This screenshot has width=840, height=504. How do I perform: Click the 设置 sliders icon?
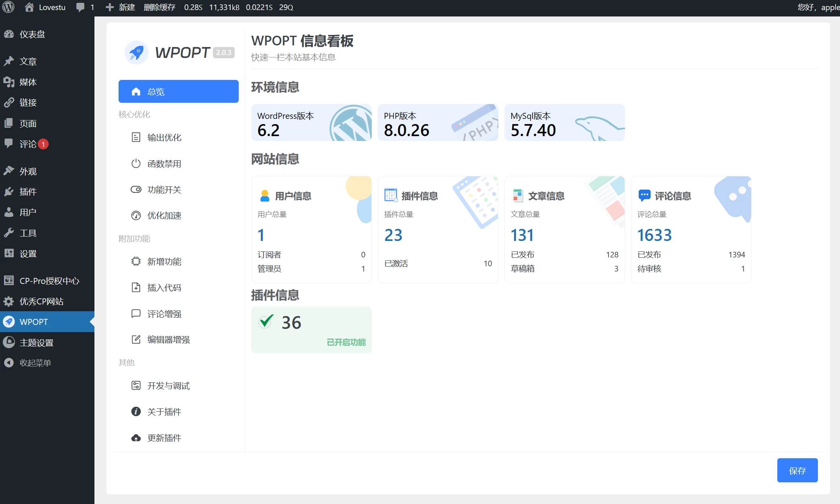pos(9,253)
